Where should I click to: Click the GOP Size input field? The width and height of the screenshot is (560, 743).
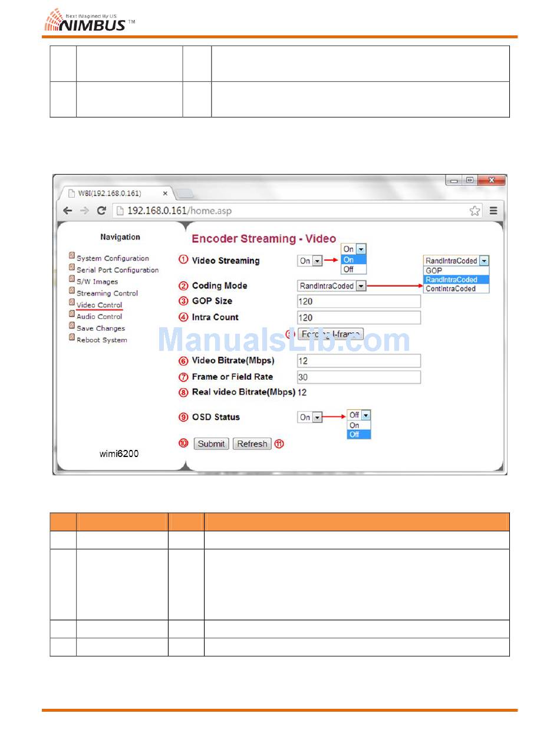pos(359,301)
